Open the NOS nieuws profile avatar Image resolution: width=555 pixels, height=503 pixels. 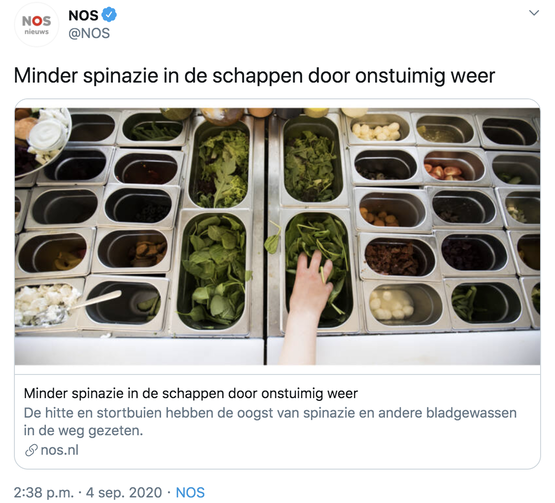(36, 24)
